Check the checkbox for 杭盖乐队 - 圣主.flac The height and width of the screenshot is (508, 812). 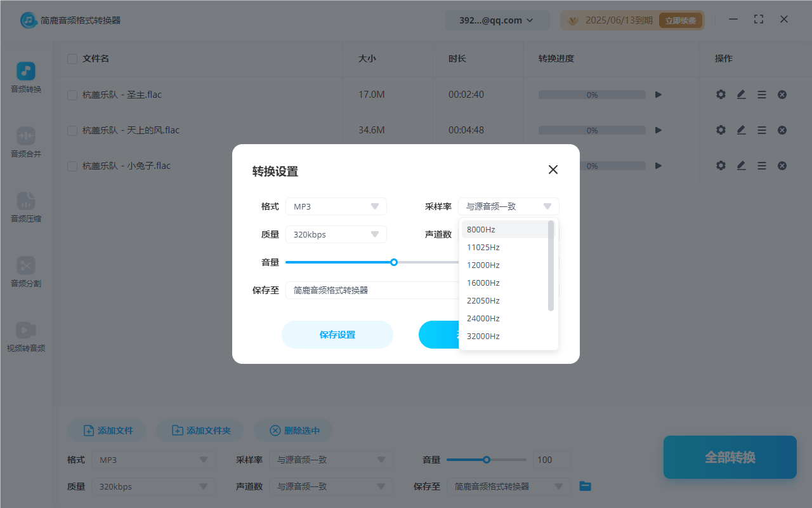click(72, 94)
